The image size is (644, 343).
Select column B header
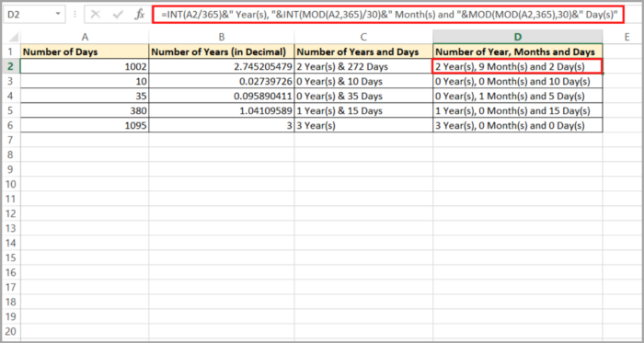[x=222, y=37]
